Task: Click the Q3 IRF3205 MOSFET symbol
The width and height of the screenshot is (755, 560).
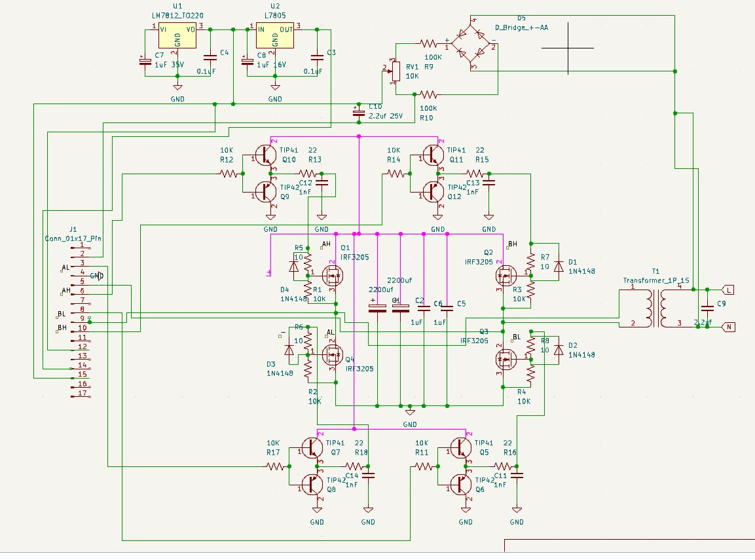Action: [x=506, y=359]
